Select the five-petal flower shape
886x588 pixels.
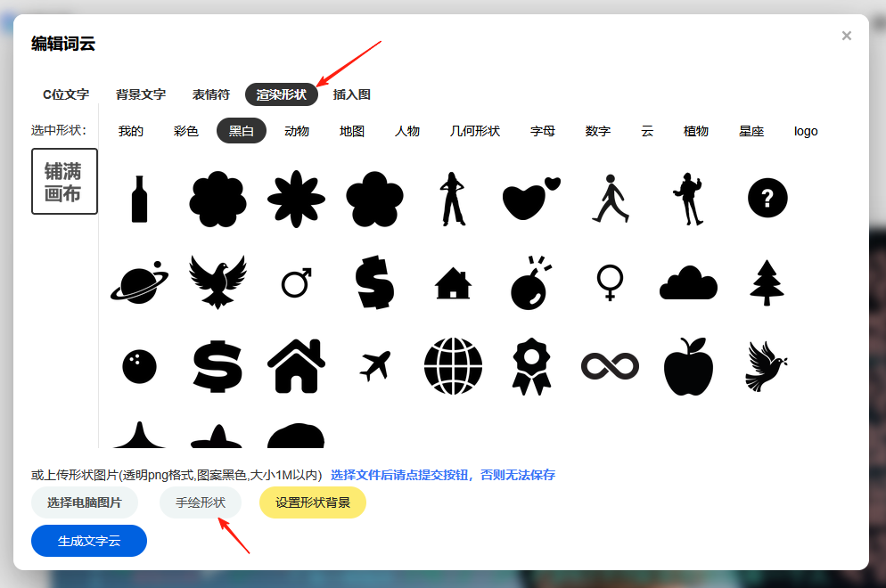[374, 199]
